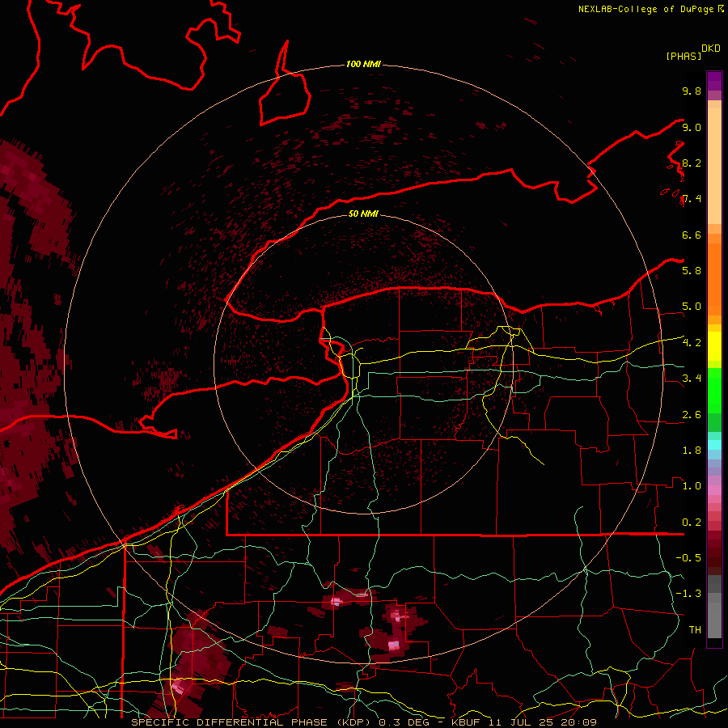Screen dimensions: 728x728
Task: Click the 0.3 DEG elevation text
Action: point(404,722)
